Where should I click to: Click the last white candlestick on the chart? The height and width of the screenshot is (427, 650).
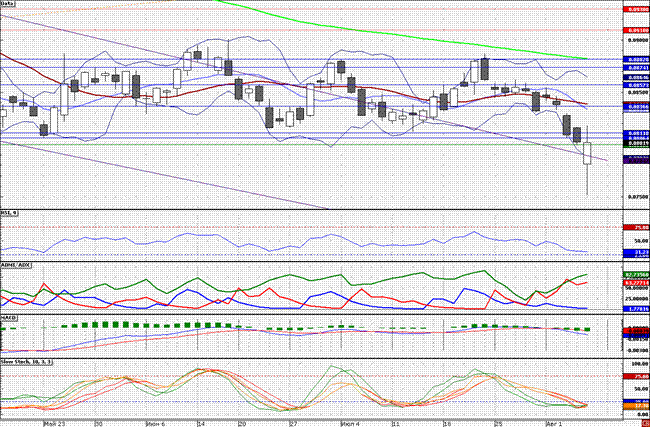(x=587, y=153)
